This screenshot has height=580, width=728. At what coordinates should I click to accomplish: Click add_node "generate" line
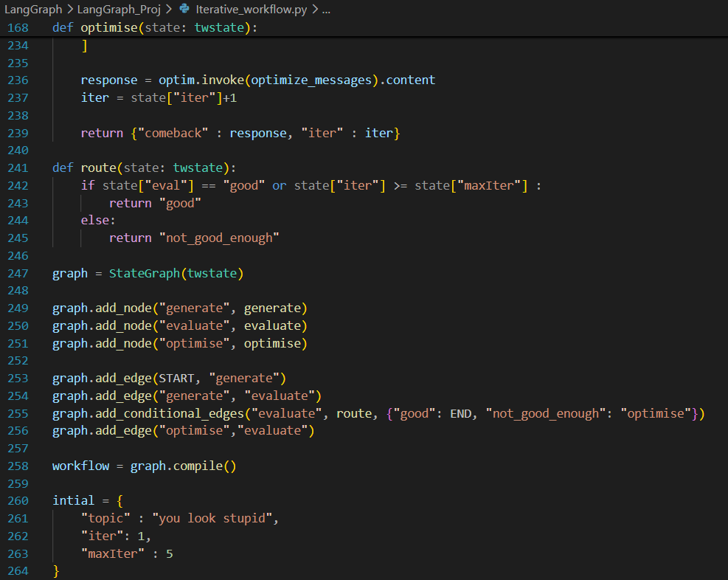(x=180, y=308)
